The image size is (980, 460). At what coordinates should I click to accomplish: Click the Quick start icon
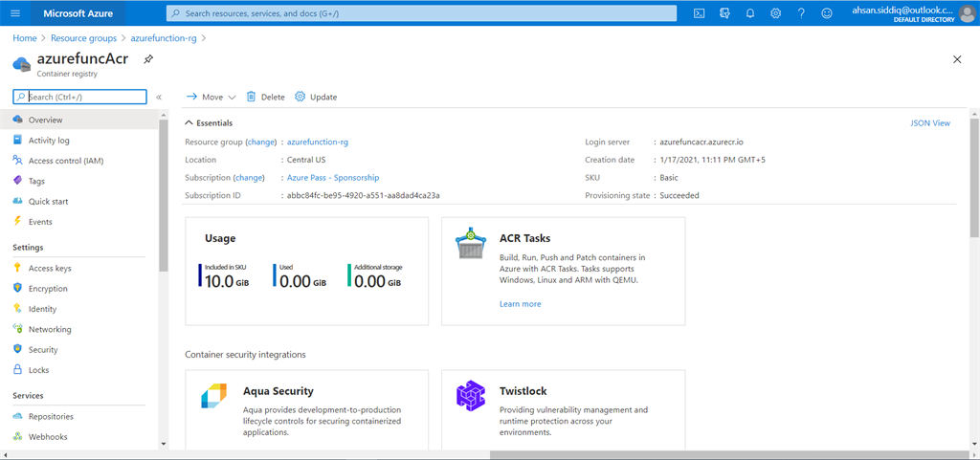17,201
